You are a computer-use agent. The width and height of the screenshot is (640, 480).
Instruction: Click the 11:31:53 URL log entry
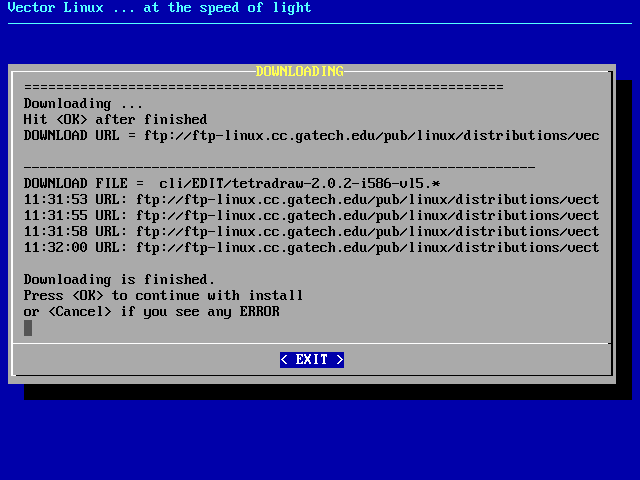coord(311,199)
